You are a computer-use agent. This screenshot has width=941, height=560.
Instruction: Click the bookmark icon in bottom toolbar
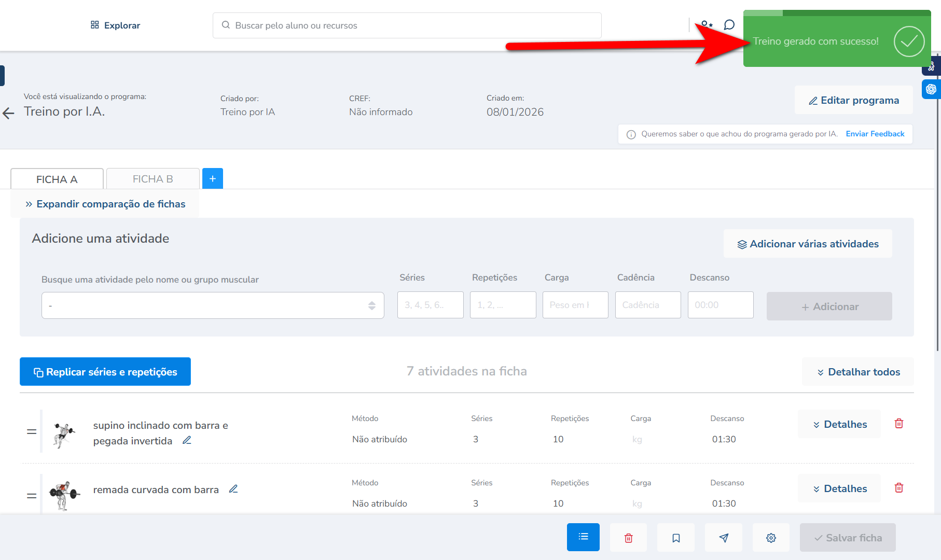click(675, 538)
